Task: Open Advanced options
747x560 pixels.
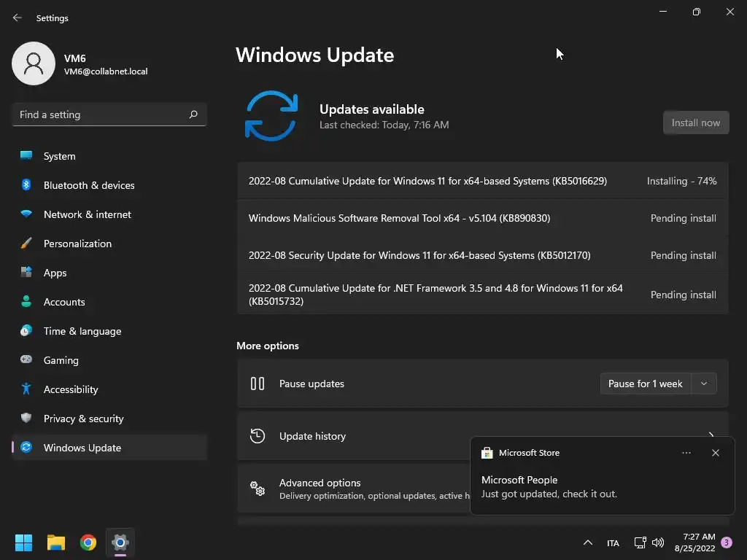Action: (354, 488)
